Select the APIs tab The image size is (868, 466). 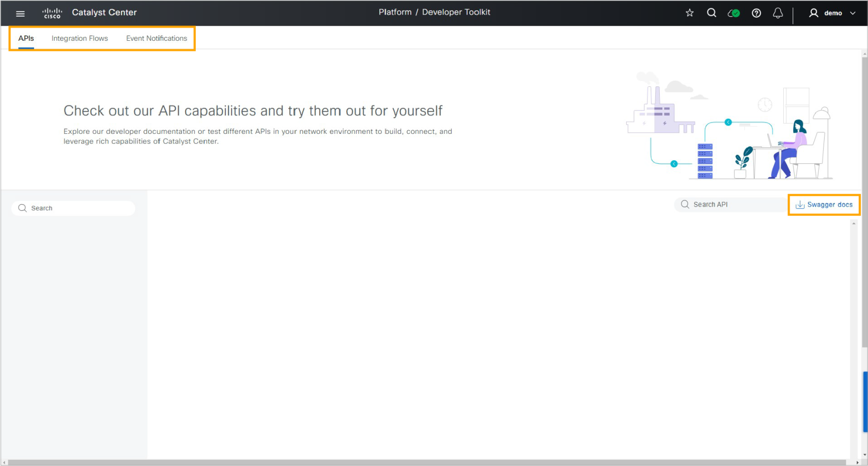tap(26, 38)
